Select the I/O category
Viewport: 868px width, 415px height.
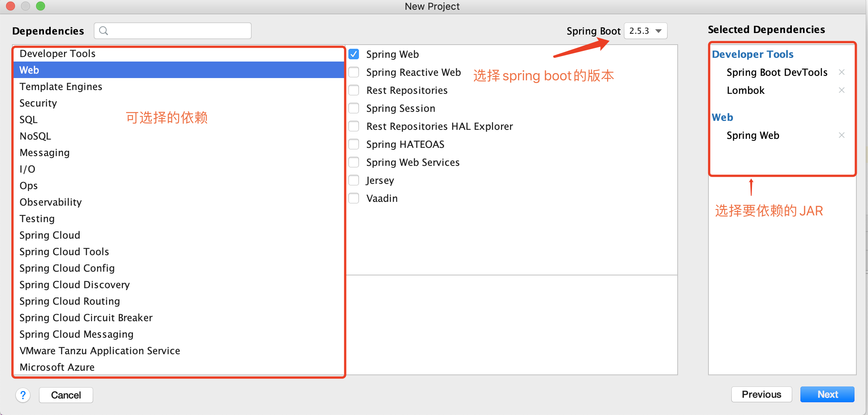coord(179,169)
